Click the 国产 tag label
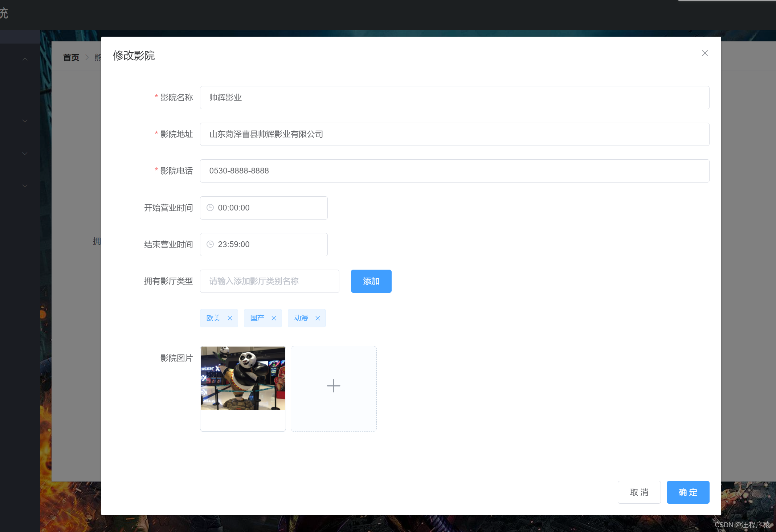 point(257,318)
